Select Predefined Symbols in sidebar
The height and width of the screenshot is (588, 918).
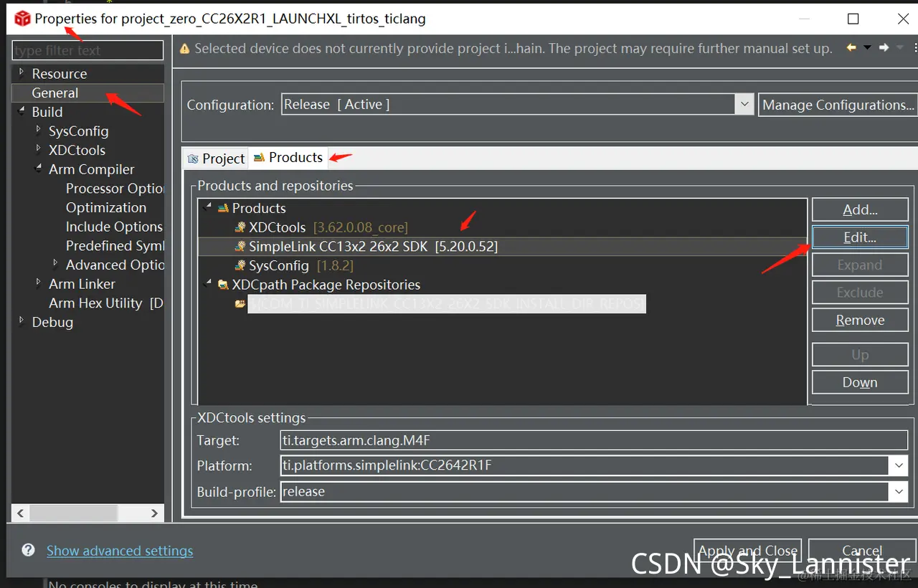(x=115, y=246)
